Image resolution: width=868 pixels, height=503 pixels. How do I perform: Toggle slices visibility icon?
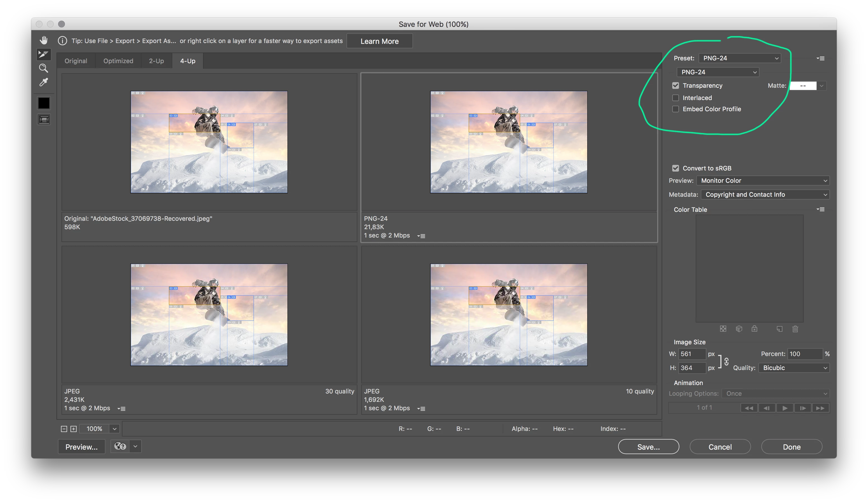coord(44,120)
